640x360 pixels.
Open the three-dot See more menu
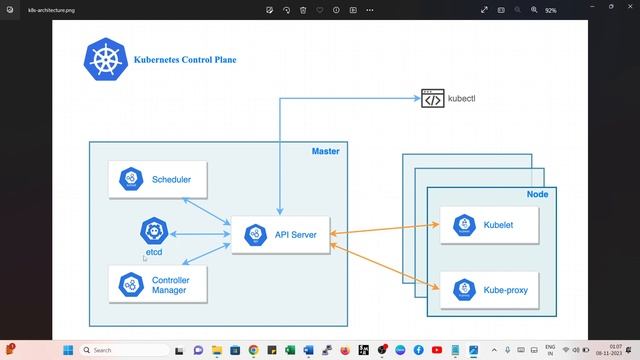pyautogui.click(x=370, y=10)
